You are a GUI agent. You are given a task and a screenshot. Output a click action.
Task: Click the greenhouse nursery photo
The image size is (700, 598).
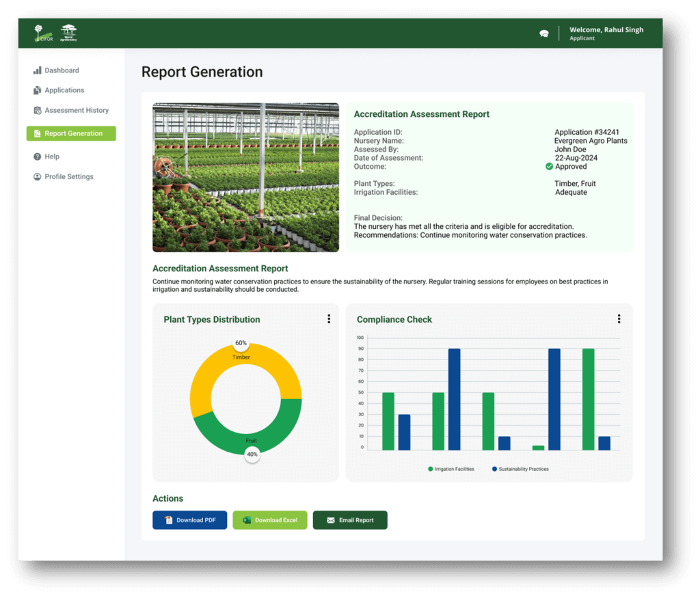[245, 176]
